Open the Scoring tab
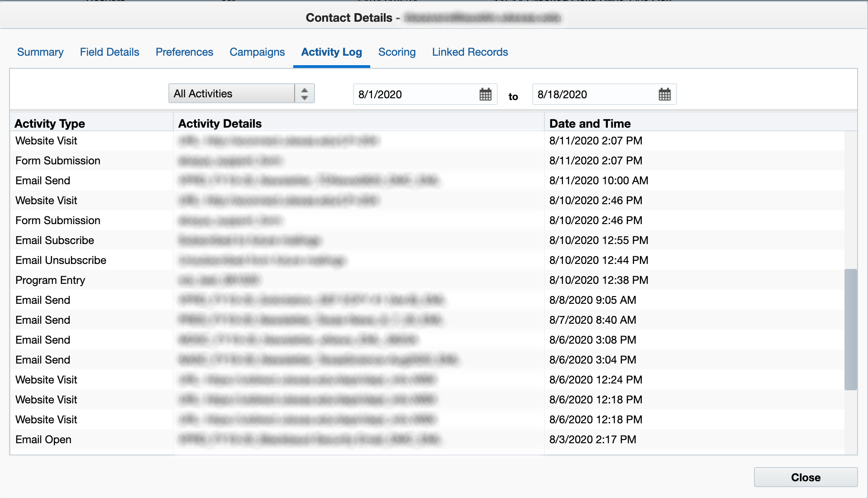 (397, 52)
